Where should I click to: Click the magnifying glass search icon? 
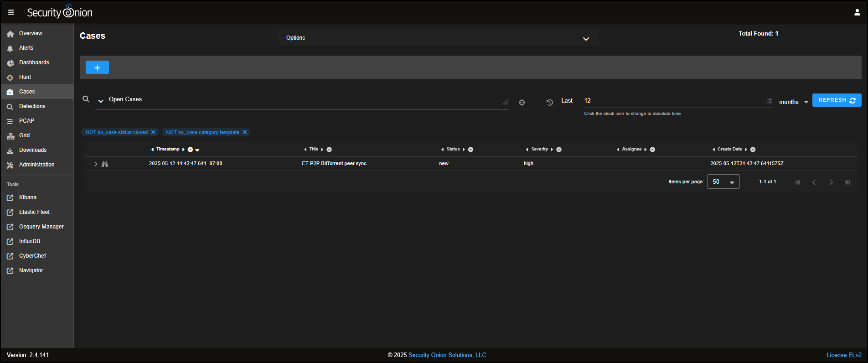tap(86, 99)
